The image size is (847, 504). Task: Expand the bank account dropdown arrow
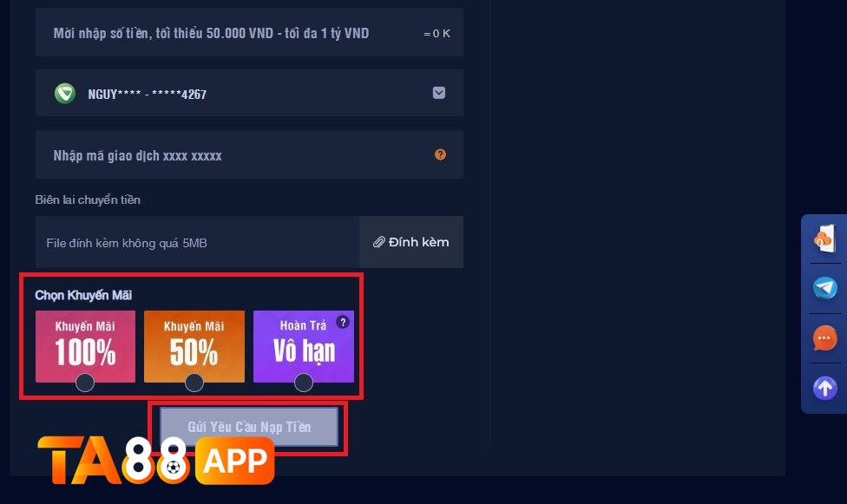point(439,93)
